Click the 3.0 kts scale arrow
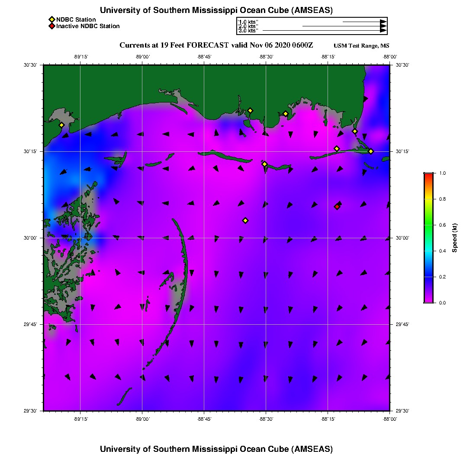The width and height of the screenshot is (476, 454). (324, 31)
